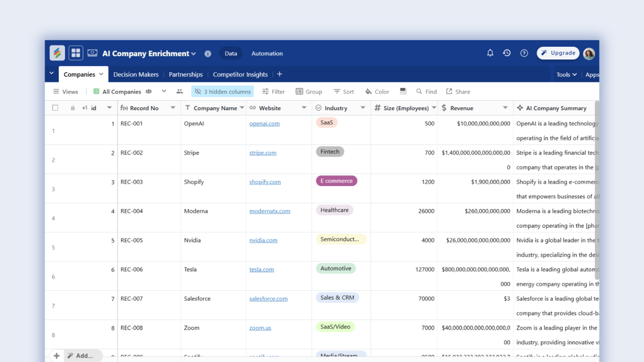Click the info icon beside base title
Viewport: 644px width, 362px height.
[x=208, y=54]
